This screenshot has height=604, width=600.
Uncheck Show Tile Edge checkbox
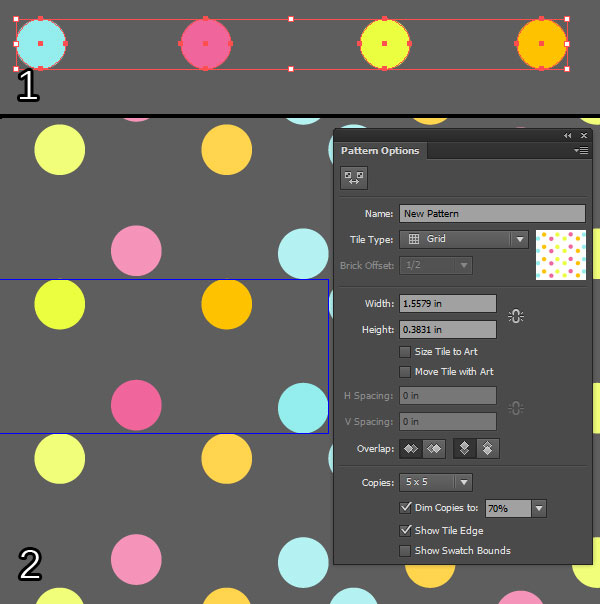point(405,531)
